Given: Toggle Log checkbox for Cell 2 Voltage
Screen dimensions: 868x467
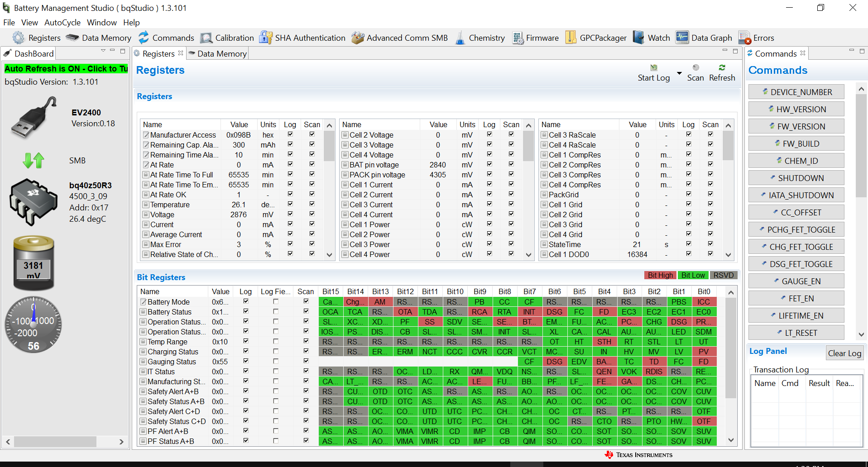Looking at the screenshot, I should 489,134.
